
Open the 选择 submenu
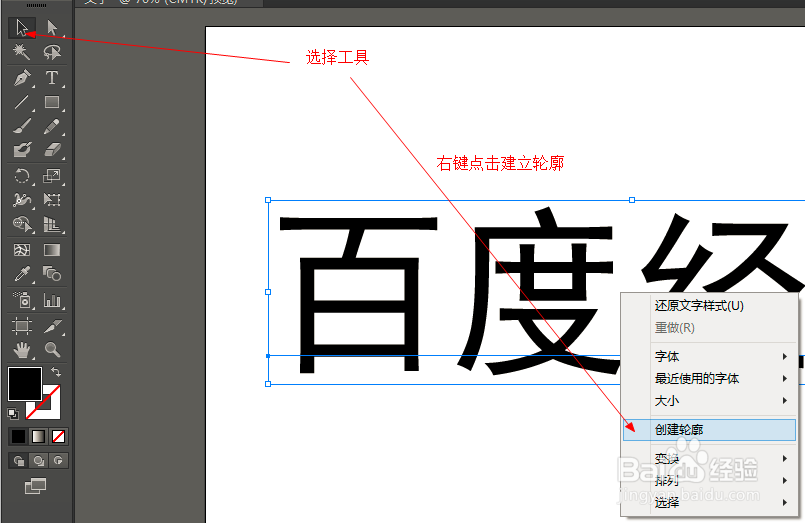(709, 502)
